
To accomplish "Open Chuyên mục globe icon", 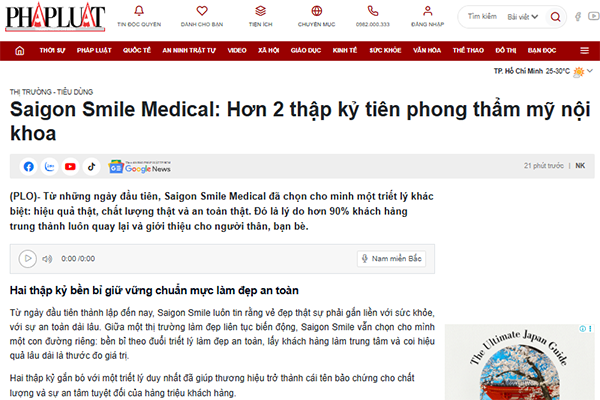I will pos(316,11).
